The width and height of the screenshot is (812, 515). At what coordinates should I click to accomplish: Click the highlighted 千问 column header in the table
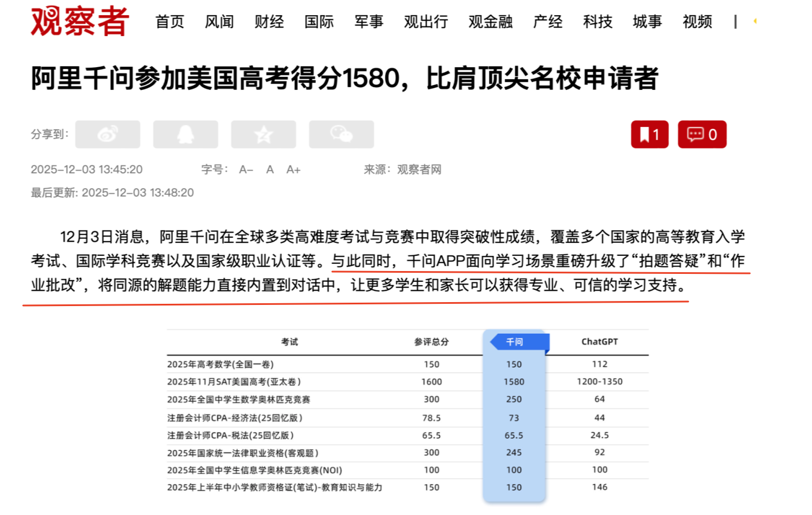(x=515, y=341)
